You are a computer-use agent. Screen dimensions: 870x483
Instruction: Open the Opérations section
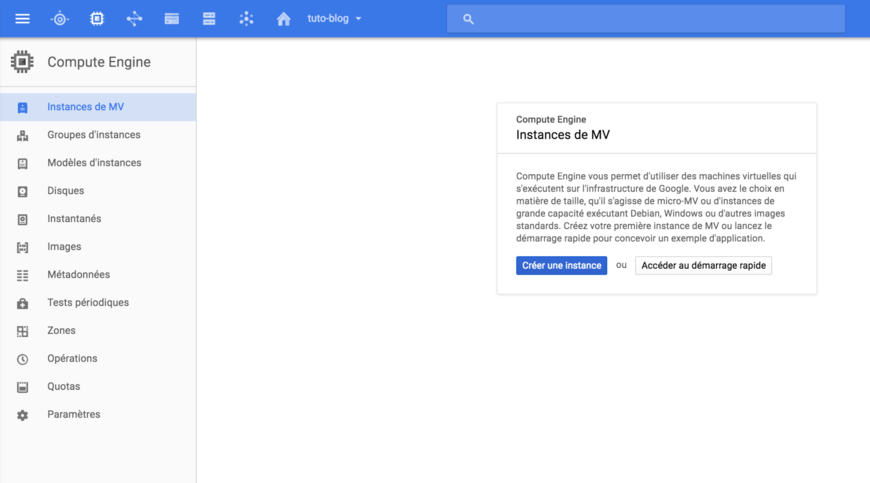tap(98, 358)
